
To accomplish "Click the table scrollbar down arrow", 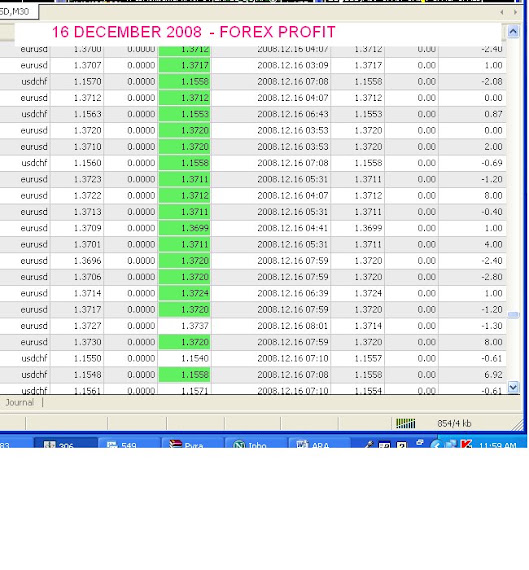I will [513, 387].
